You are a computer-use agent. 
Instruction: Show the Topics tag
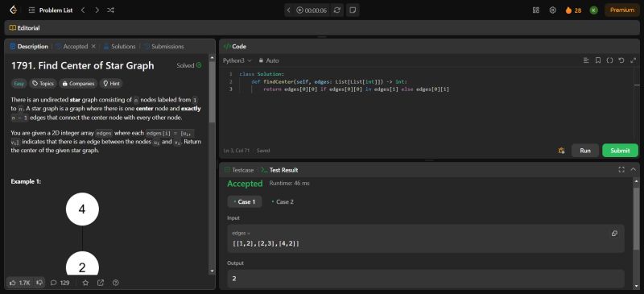[43, 84]
